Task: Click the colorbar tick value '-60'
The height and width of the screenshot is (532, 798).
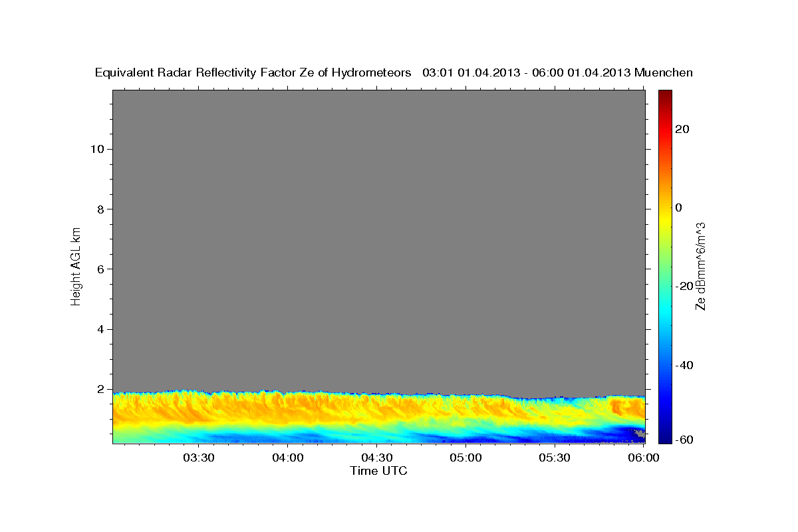Action: click(x=683, y=440)
